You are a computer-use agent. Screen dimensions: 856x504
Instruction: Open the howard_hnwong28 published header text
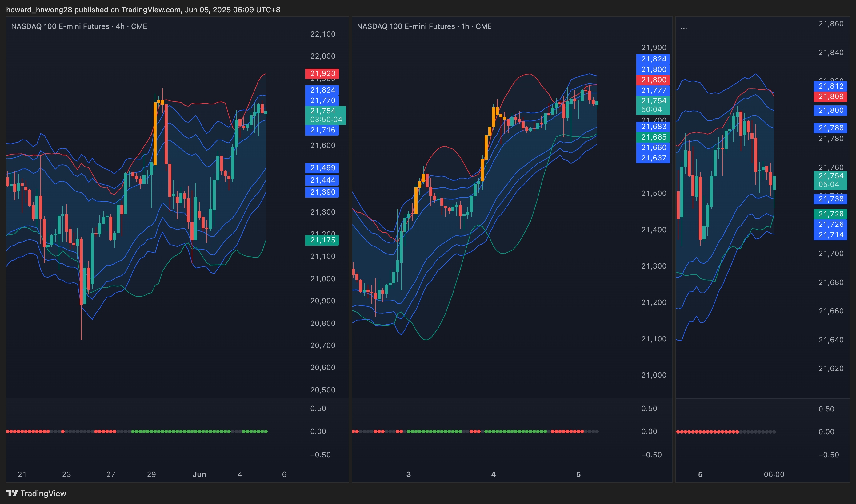click(143, 10)
